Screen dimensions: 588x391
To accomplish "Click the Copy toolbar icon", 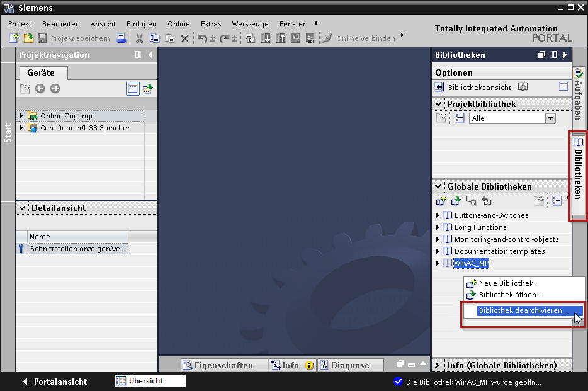I will point(154,38).
